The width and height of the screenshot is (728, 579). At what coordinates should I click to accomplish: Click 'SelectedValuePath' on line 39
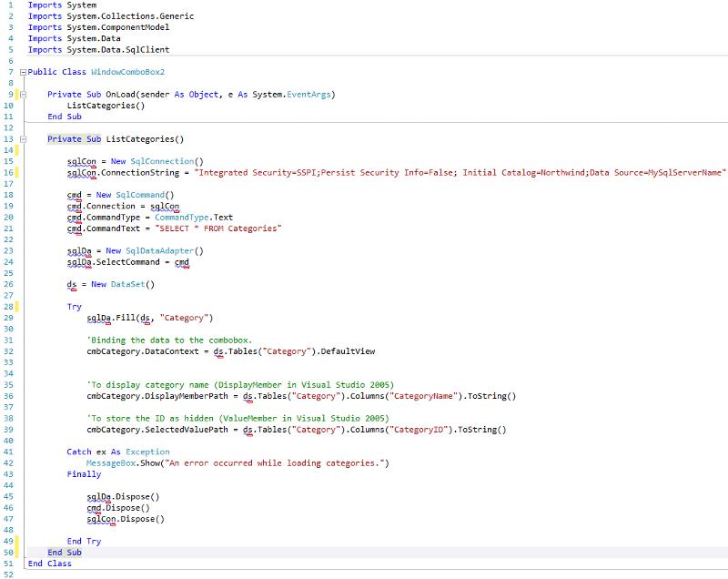(187, 430)
